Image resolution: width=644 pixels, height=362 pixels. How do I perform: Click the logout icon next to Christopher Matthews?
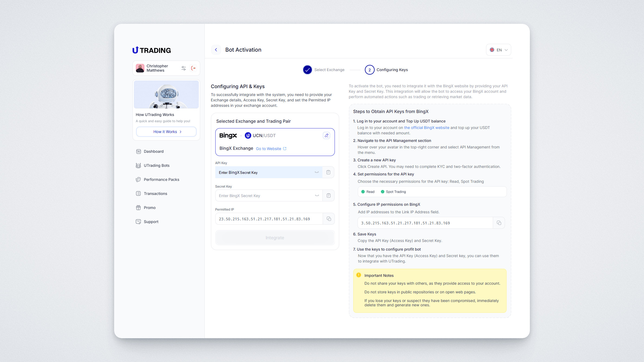[193, 68]
